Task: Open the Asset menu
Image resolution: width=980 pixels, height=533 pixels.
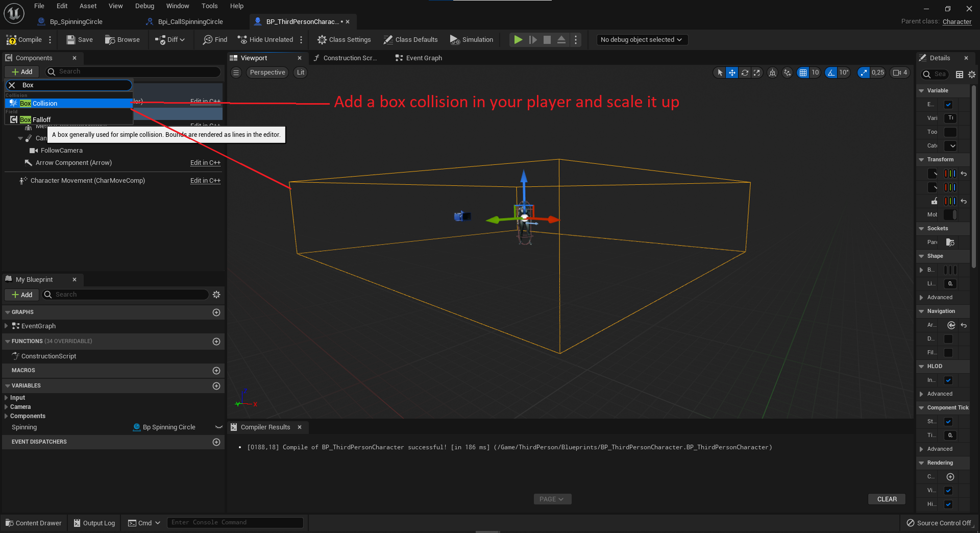Action: tap(88, 6)
